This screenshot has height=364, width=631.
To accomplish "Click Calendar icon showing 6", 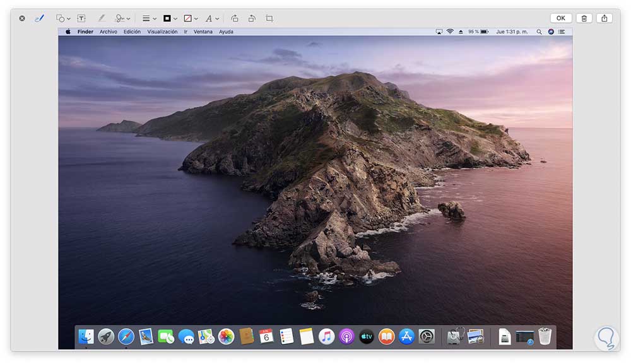I will point(266,336).
